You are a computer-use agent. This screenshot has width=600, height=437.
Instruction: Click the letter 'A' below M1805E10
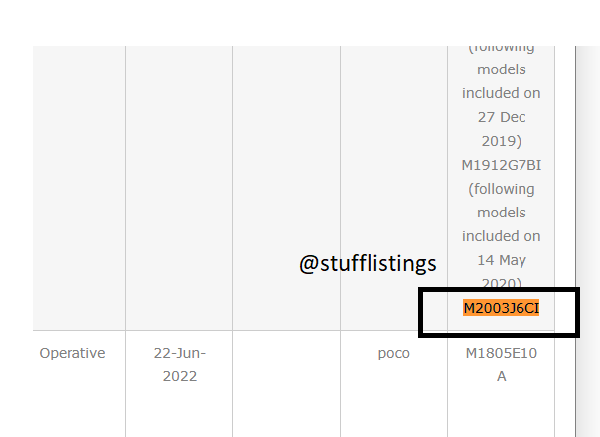pos(502,376)
